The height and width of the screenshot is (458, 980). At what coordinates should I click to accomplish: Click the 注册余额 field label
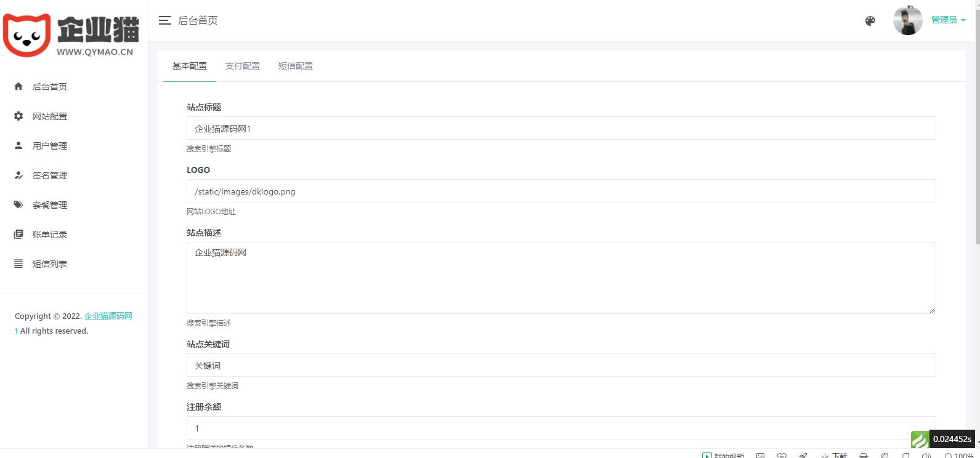[x=204, y=407]
